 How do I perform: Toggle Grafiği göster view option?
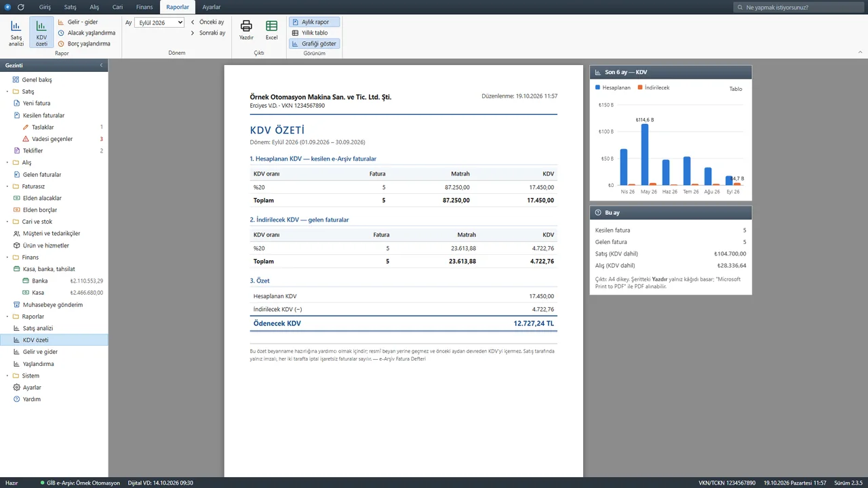(314, 43)
